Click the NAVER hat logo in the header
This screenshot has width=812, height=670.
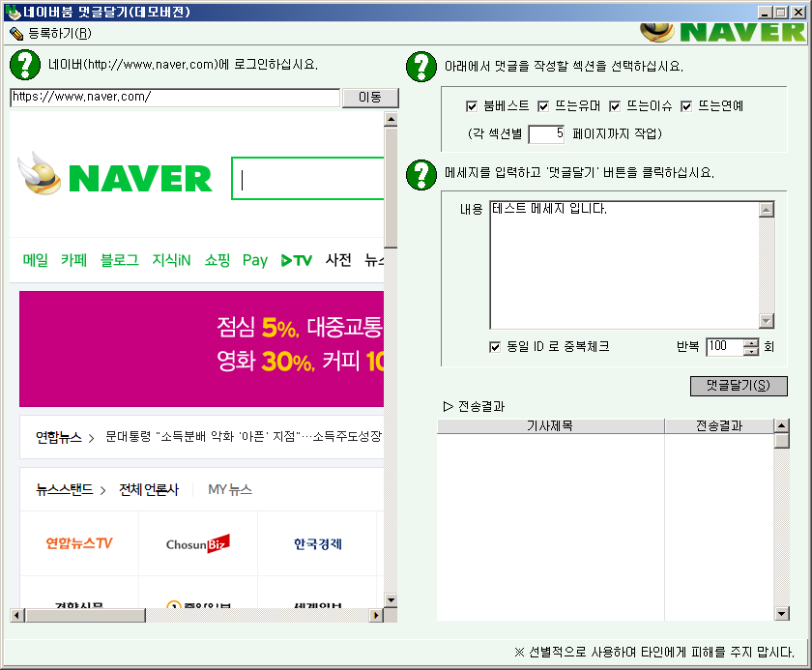click(x=659, y=30)
